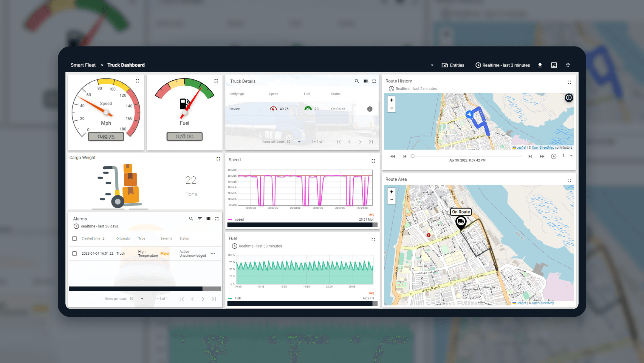Select all alarms with header checkbox
644x363 pixels.
(75, 239)
